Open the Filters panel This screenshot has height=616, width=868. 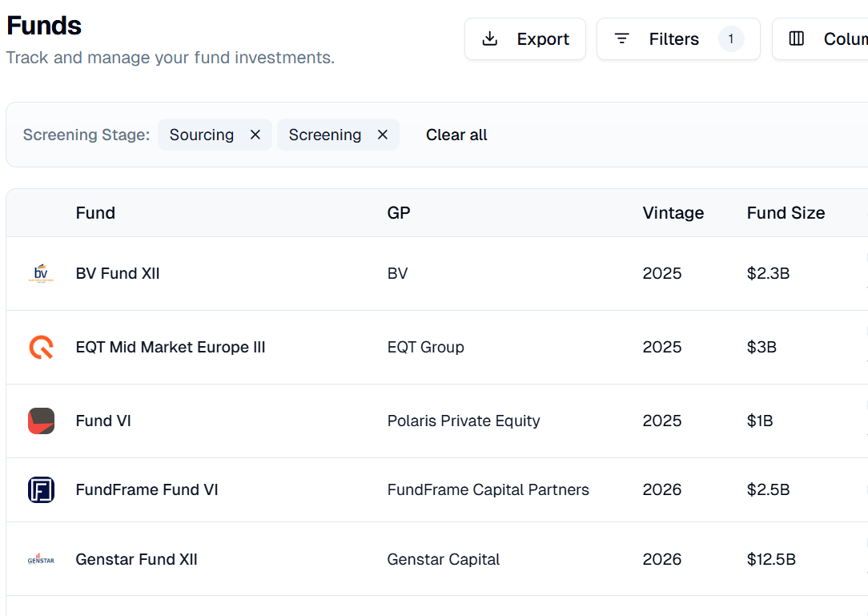pyautogui.click(x=677, y=39)
